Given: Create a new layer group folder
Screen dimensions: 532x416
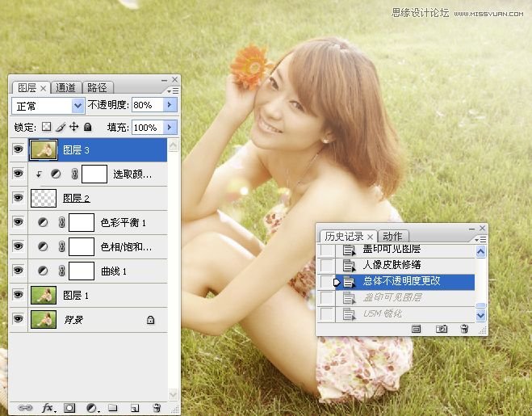Looking at the screenshot, I should pyautogui.click(x=114, y=409).
